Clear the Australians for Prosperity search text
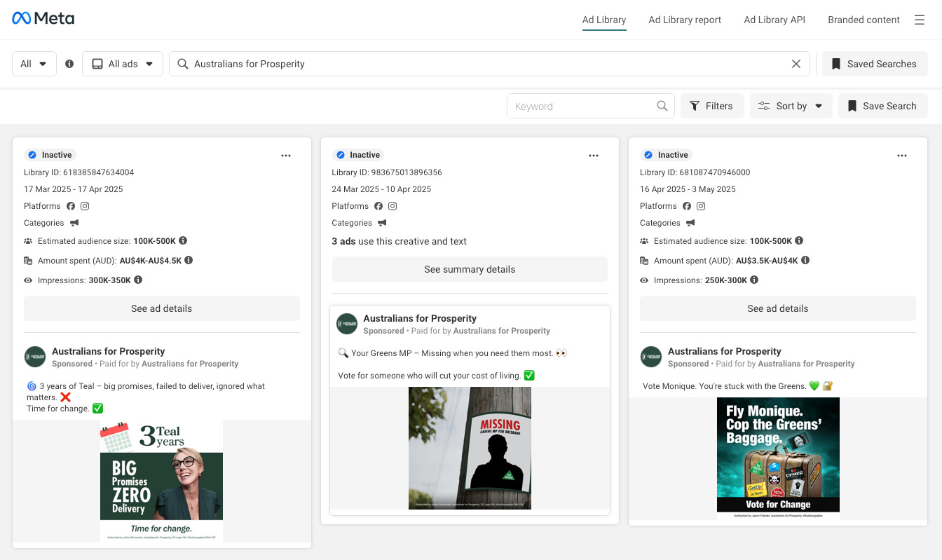Image resolution: width=942 pixels, height=560 pixels. click(796, 64)
